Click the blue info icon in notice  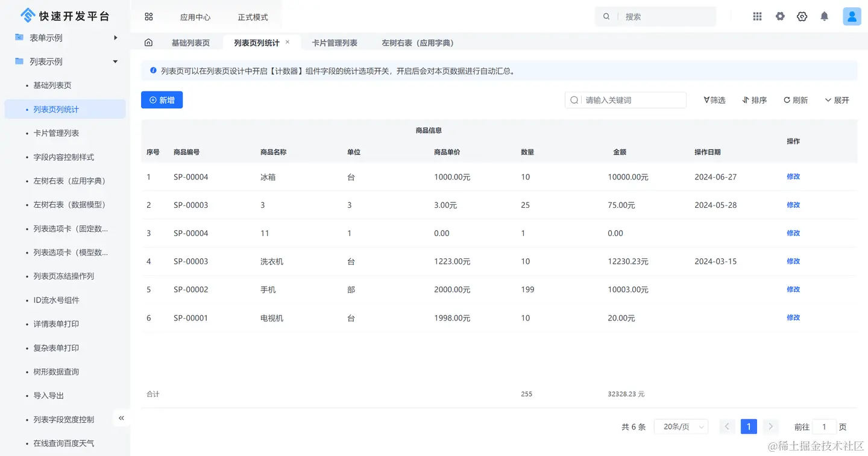pyautogui.click(x=153, y=70)
